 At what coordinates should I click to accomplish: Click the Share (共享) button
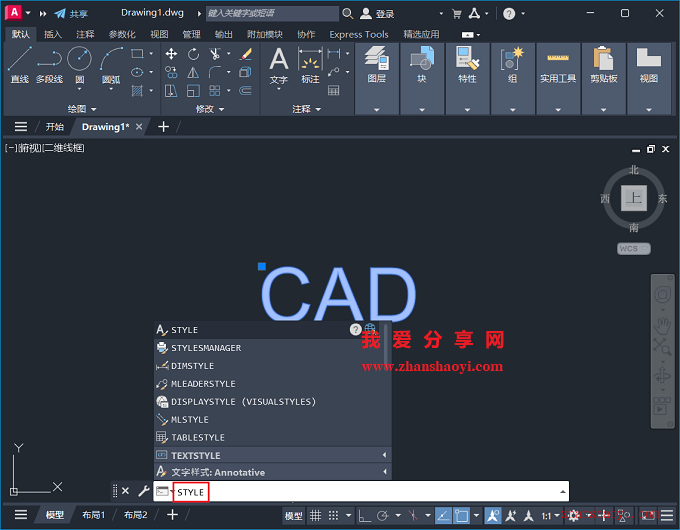click(x=71, y=14)
